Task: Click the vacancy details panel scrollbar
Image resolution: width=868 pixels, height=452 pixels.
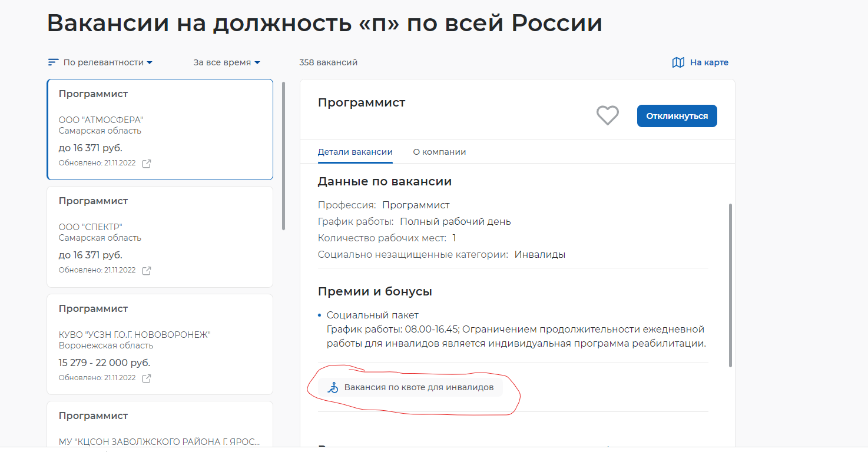Action: pyautogui.click(x=731, y=285)
